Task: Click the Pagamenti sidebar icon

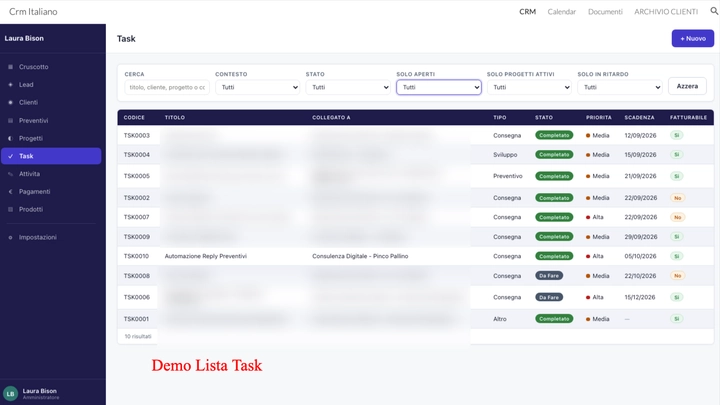Action: tap(11, 191)
